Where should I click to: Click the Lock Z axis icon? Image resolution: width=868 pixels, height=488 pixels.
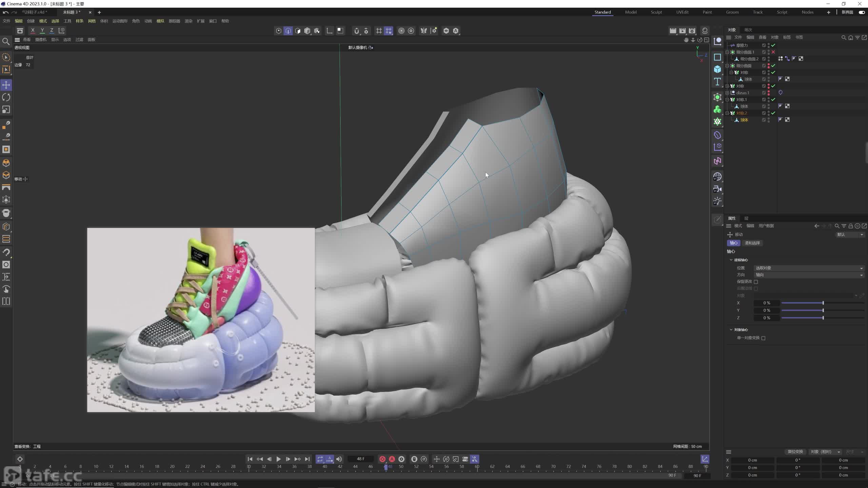click(52, 30)
